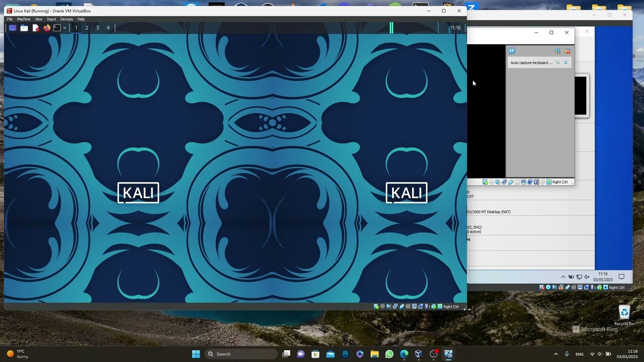644x362 pixels.
Task: Click hard disk icon in background VM status bar
Action: click(485, 182)
